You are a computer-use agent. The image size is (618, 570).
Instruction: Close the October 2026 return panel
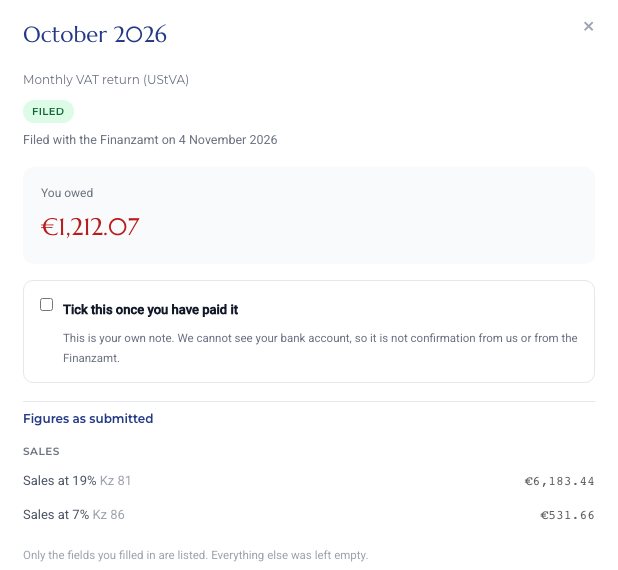tap(588, 26)
